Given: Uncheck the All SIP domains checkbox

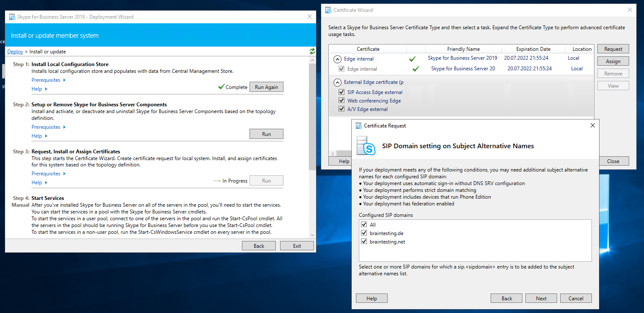Looking at the screenshot, I should pyautogui.click(x=364, y=224).
